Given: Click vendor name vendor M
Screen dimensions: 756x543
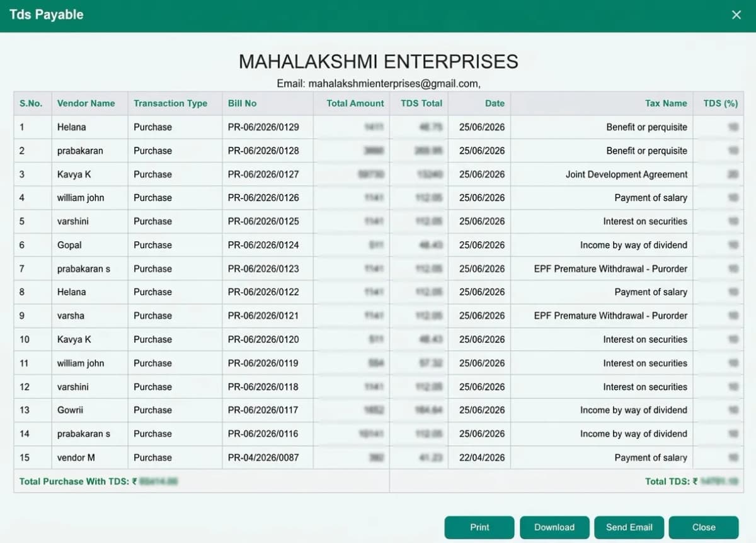Looking at the screenshot, I should [76, 457].
